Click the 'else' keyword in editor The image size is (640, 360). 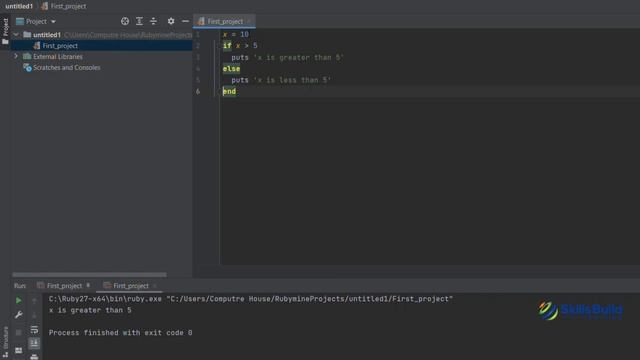pyautogui.click(x=231, y=69)
